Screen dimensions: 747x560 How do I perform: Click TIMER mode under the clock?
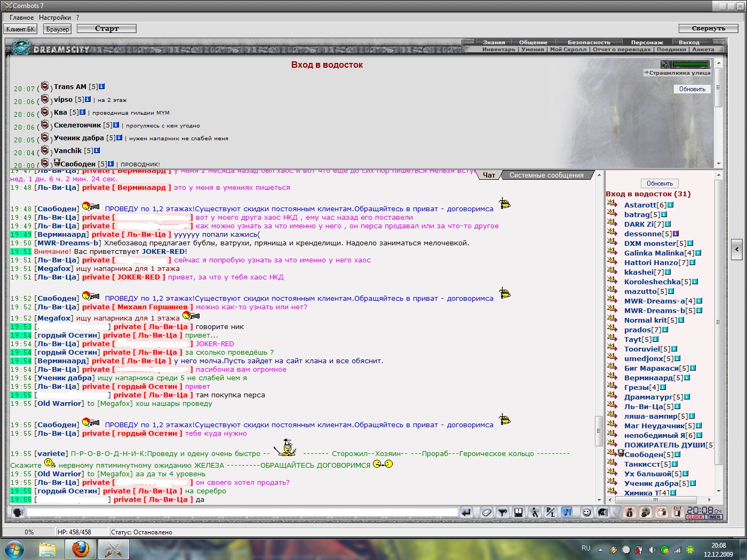(714, 517)
